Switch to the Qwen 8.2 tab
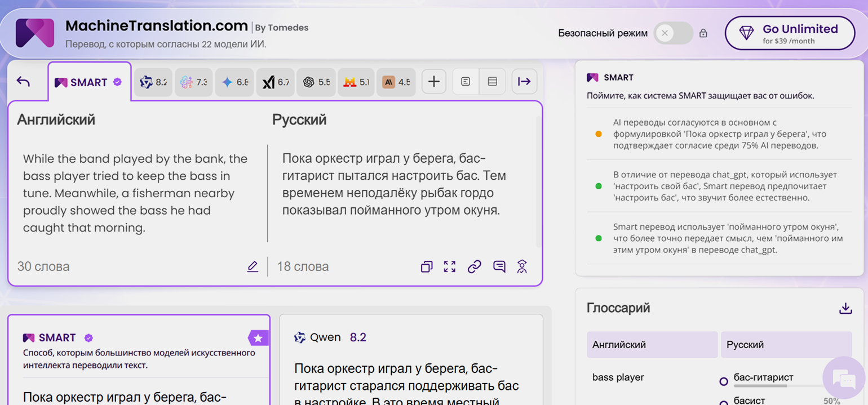This screenshot has height=405, width=868. 153,82
